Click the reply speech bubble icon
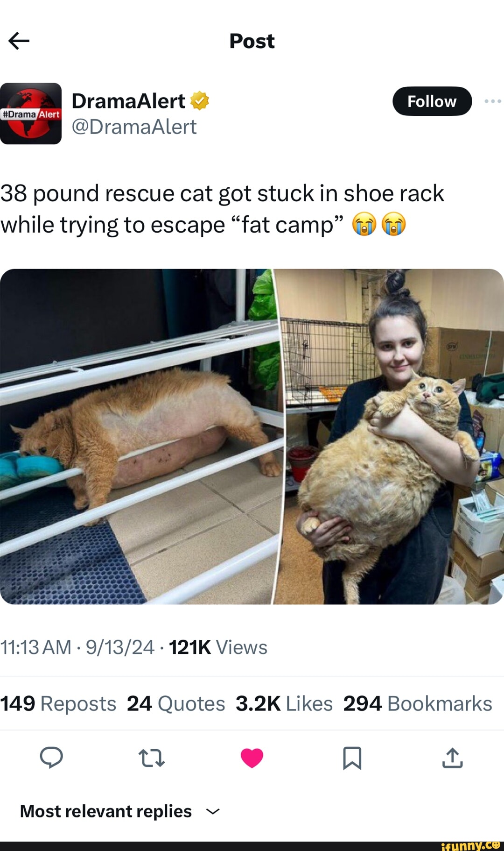The height and width of the screenshot is (851, 504). [51, 757]
